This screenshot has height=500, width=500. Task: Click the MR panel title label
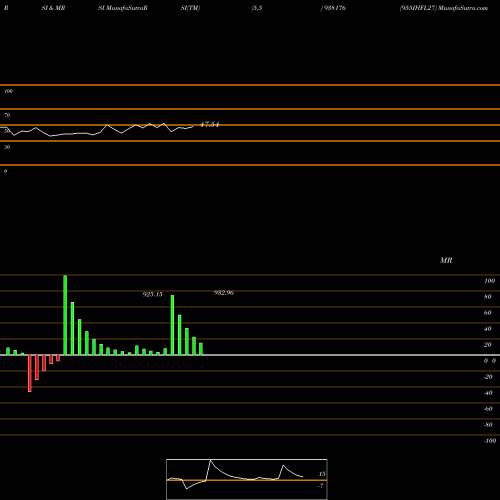(446, 260)
